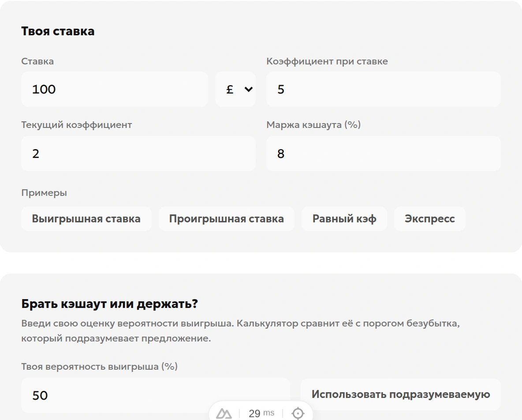Focus the Ставка amount field
The image size is (522, 420).
pyautogui.click(x=115, y=89)
